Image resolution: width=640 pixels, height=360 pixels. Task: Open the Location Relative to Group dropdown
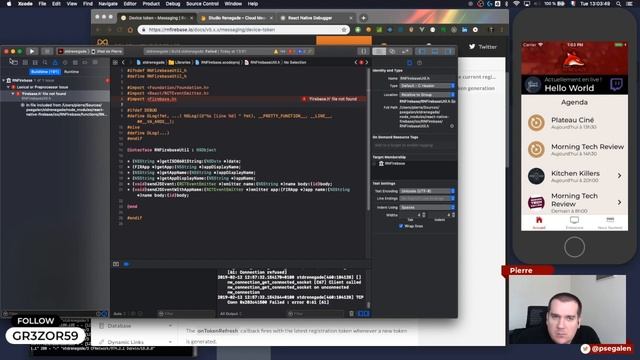(427, 94)
